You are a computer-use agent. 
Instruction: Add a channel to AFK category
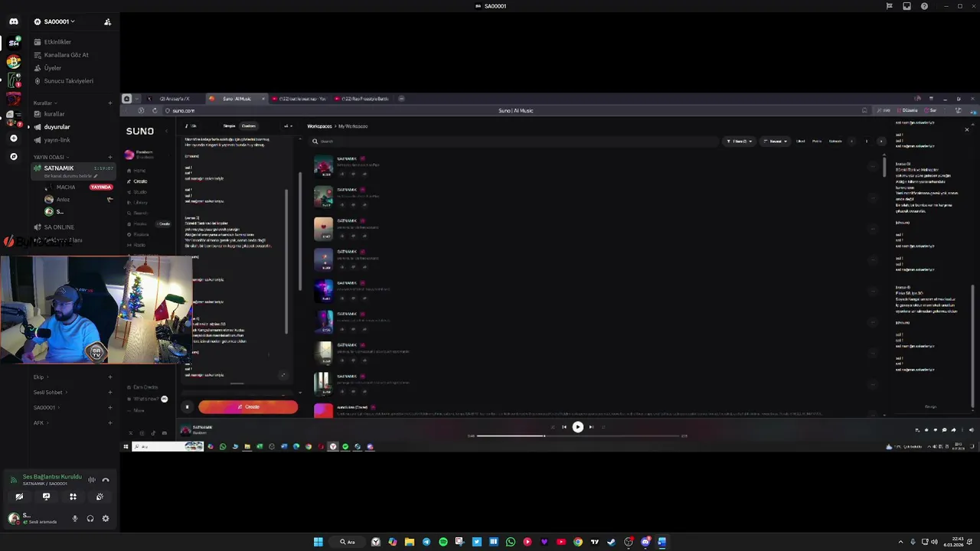pyautogui.click(x=110, y=422)
